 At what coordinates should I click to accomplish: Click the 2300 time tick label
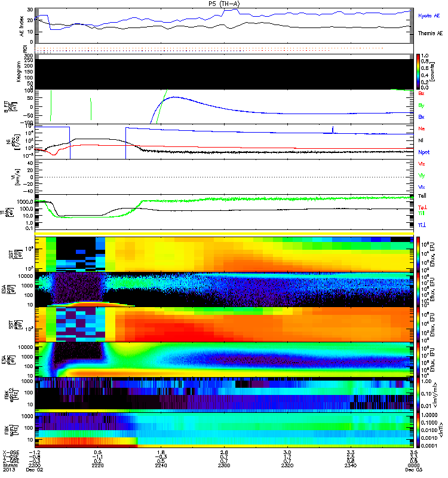[224, 465]
